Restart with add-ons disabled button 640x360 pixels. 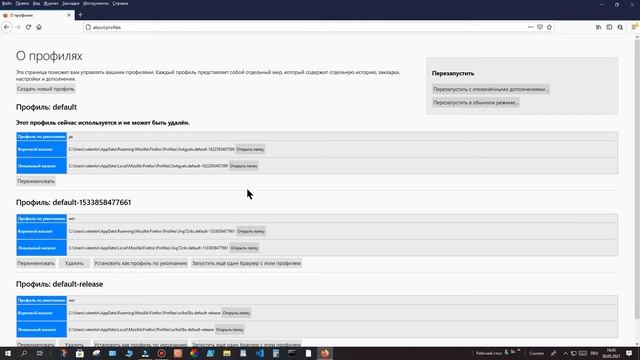[491, 89]
